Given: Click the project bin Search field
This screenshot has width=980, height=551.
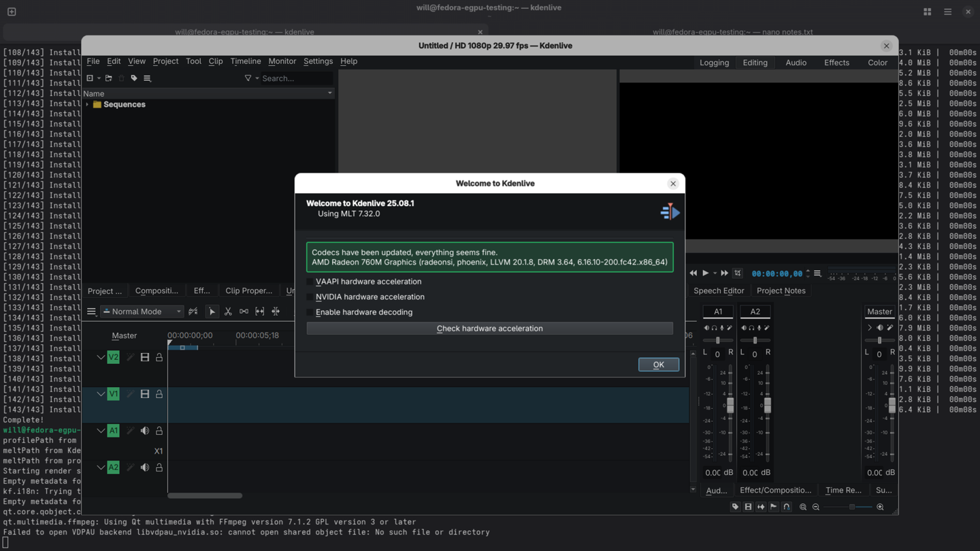Looking at the screenshot, I should (295, 78).
